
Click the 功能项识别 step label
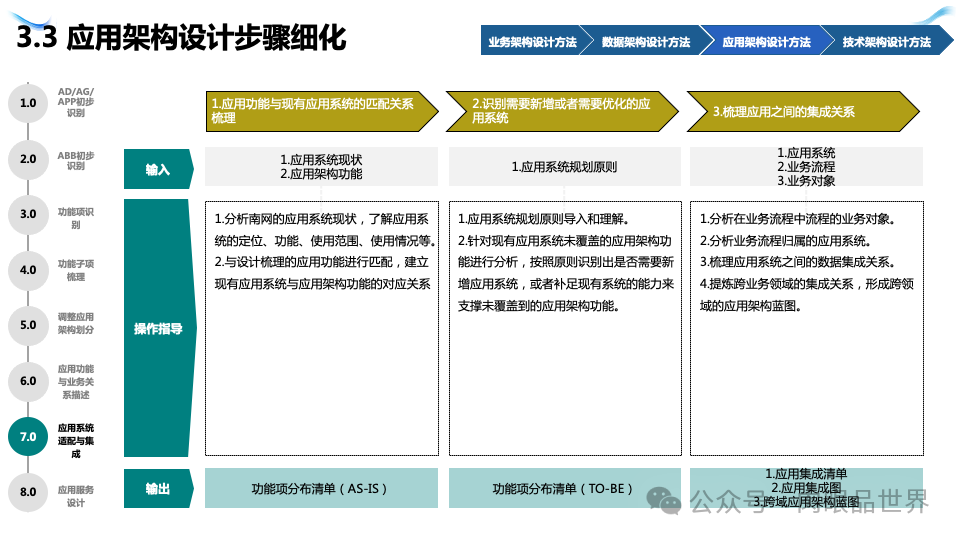click(76, 218)
